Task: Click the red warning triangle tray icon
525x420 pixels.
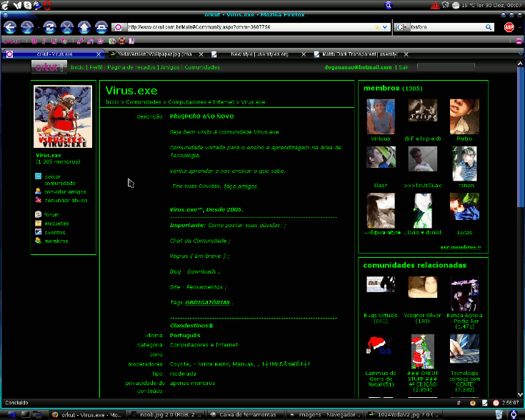Action: click(x=435, y=5)
